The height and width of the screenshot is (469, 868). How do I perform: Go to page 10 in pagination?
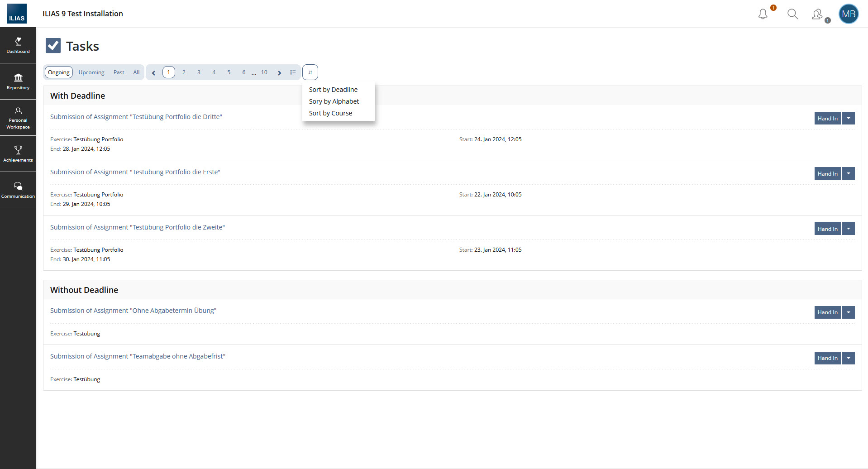point(264,72)
